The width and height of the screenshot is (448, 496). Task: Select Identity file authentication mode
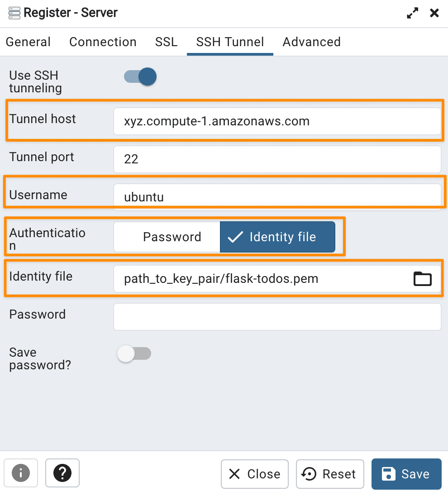click(x=277, y=237)
